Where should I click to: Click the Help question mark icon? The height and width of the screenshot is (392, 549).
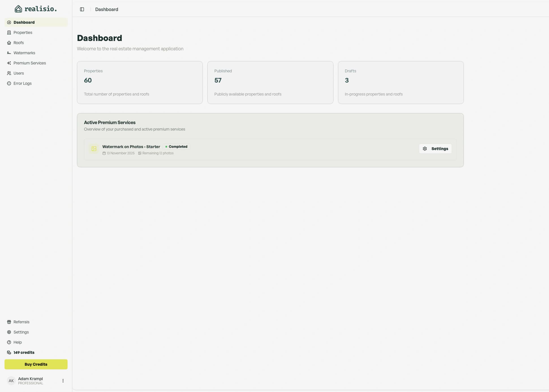(9, 342)
